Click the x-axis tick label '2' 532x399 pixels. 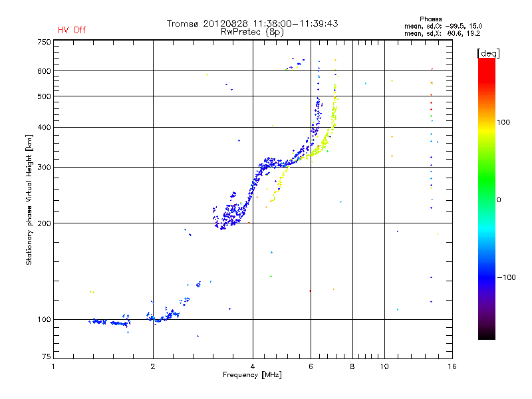153,366
